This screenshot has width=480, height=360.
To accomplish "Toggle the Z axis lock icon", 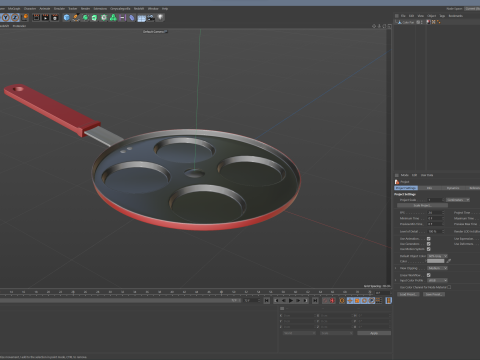I will [x=15, y=18].
